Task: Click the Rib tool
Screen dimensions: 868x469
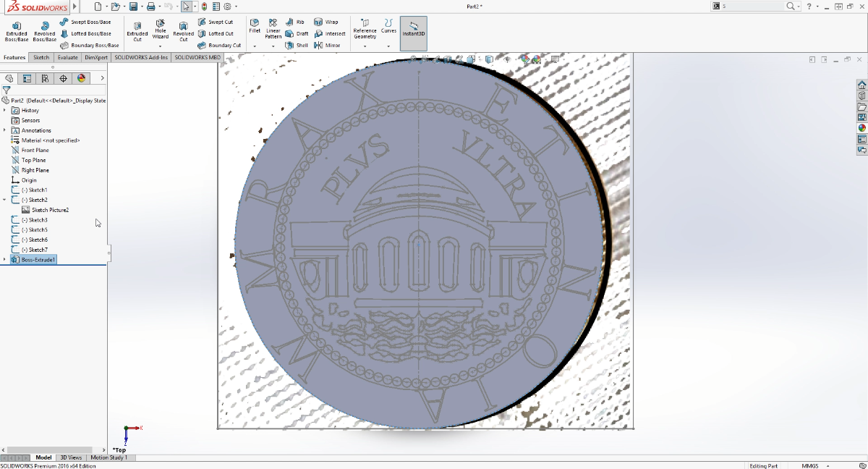Action: (295, 22)
